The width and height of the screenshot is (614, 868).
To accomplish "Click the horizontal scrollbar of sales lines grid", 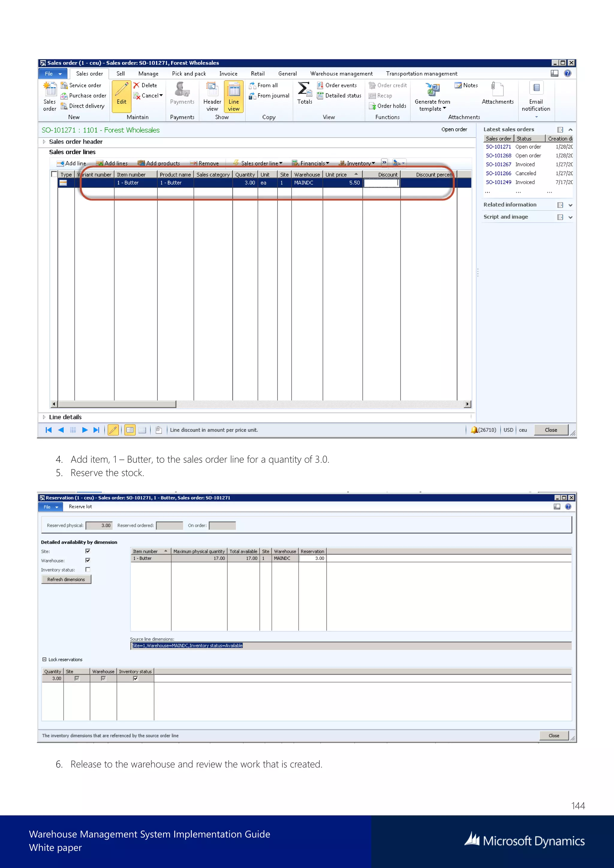I will 261,404.
